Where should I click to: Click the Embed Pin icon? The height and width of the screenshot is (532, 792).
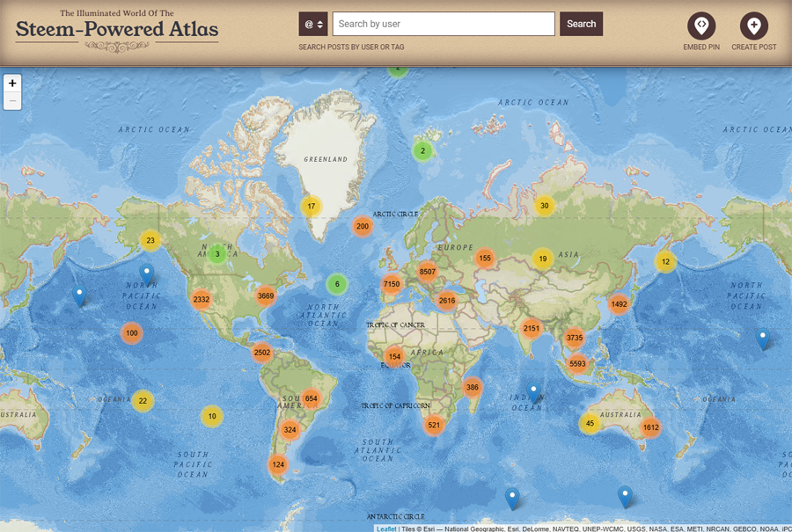click(701, 26)
